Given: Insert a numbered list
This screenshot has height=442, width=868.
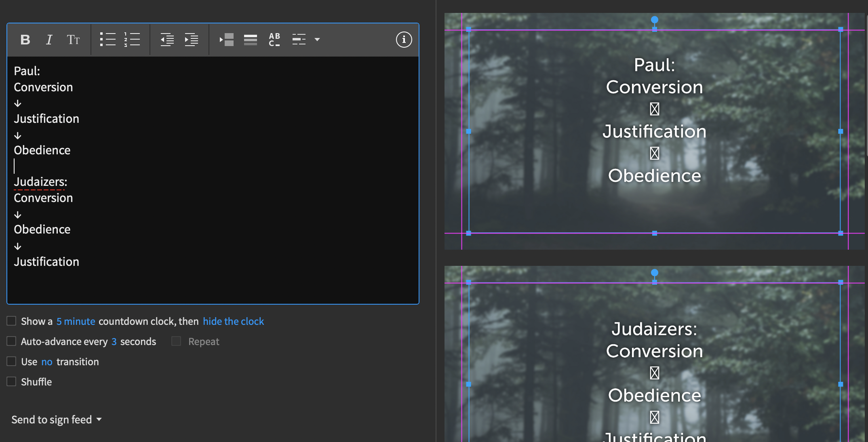Looking at the screenshot, I should pos(132,39).
